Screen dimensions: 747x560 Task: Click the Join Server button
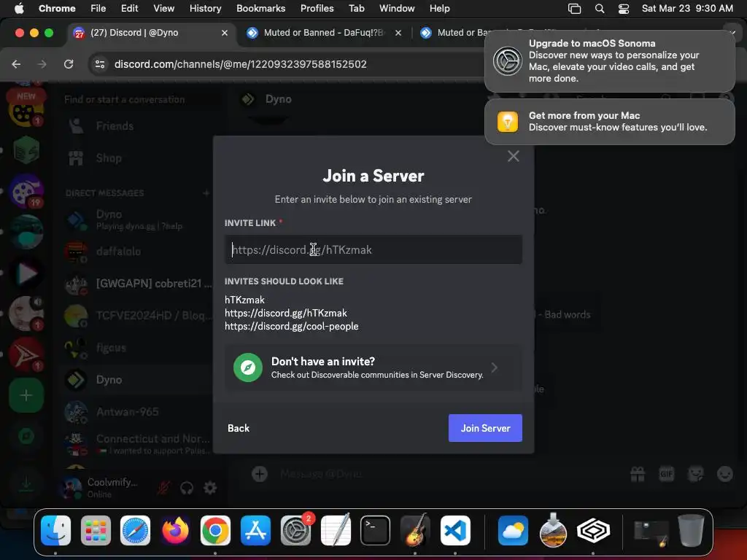pyautogui.click(x=485, y=428)
